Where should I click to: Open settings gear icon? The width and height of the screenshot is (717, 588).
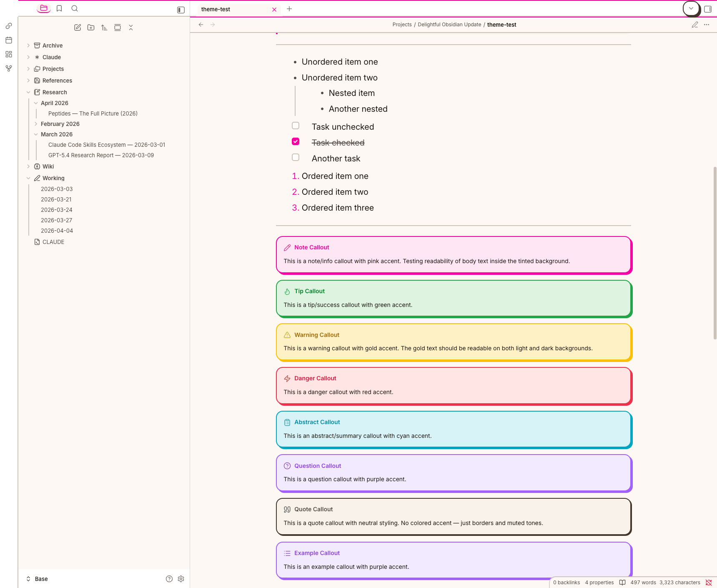coord(181,579)
